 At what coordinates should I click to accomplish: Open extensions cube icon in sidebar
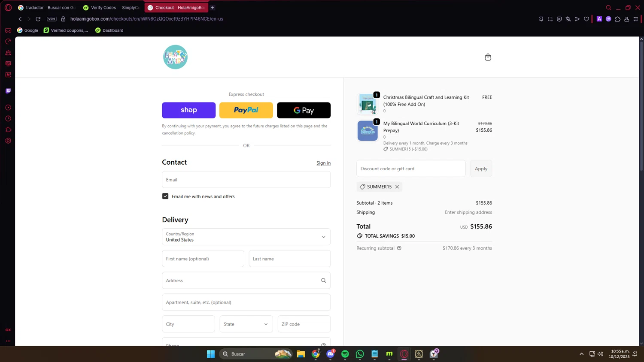[x=8, y=130]
